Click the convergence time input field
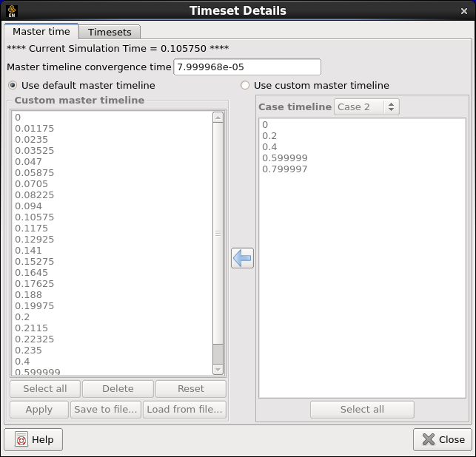 247,67
